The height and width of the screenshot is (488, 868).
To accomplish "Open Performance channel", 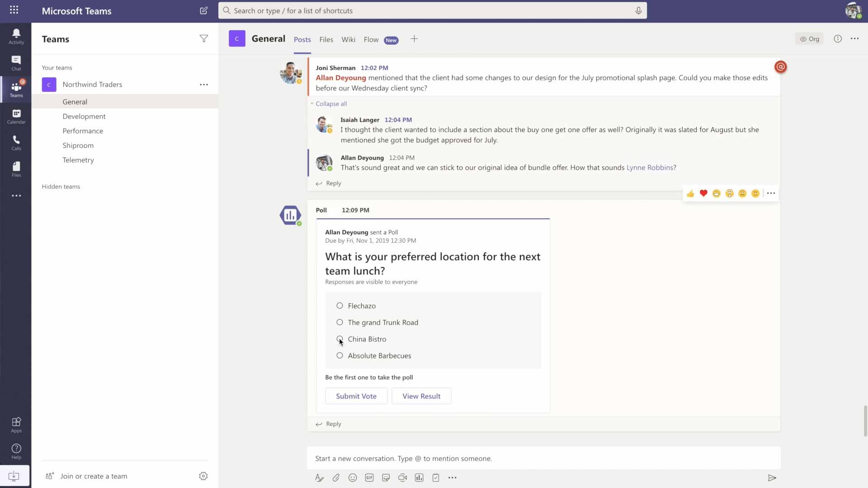I will 125,131.
